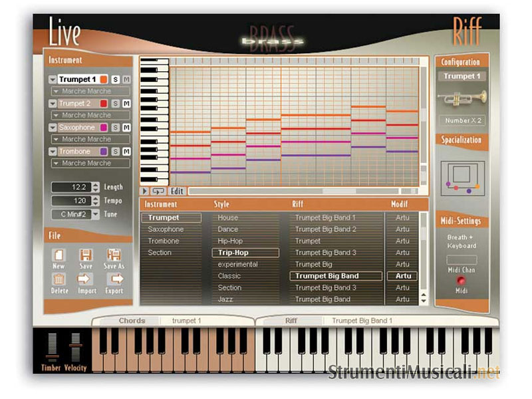Toggle the red Midi indicator button

(x=462, y=279)
